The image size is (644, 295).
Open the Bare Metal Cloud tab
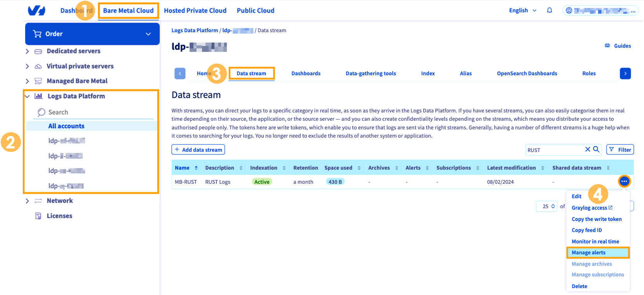pos(128,10)
